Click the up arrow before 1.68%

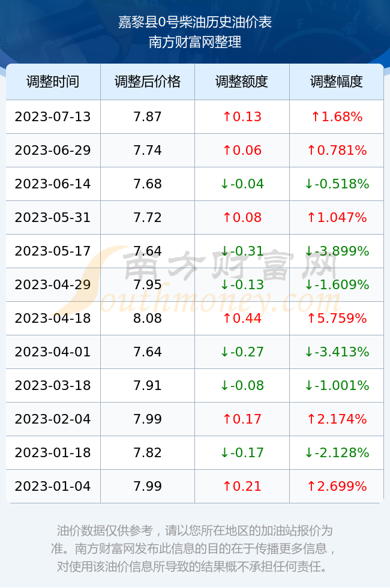point(316,116)
